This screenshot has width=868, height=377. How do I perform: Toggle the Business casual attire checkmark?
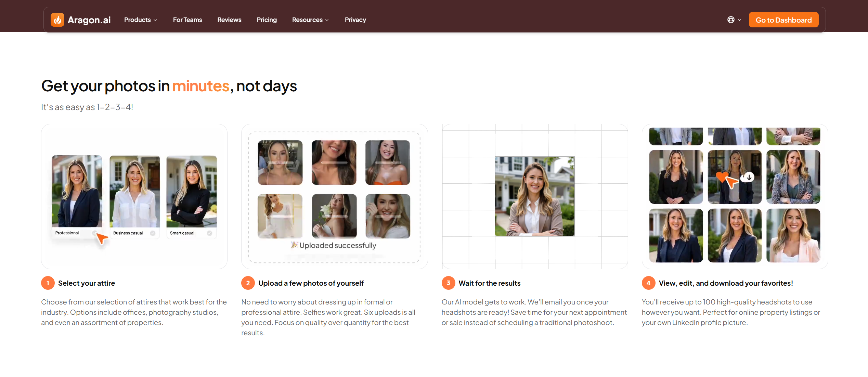pos(153,233)
